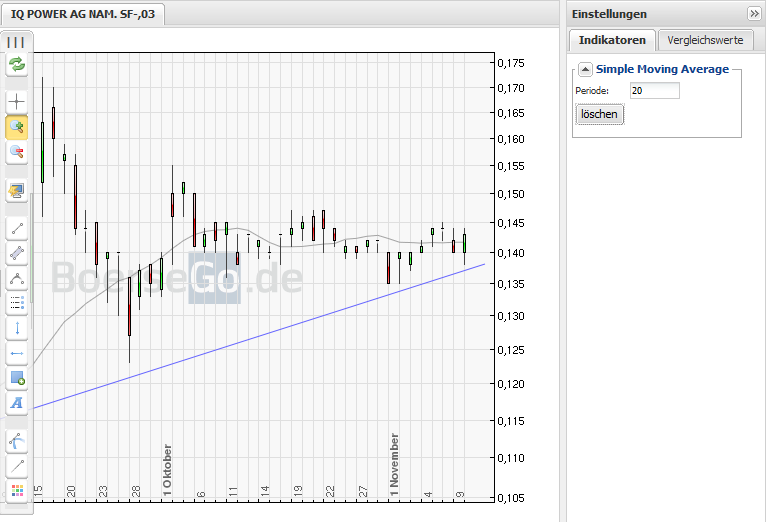Click the 0,105 price axis label
The image size is (769, 522).
(x=511, y=498)
